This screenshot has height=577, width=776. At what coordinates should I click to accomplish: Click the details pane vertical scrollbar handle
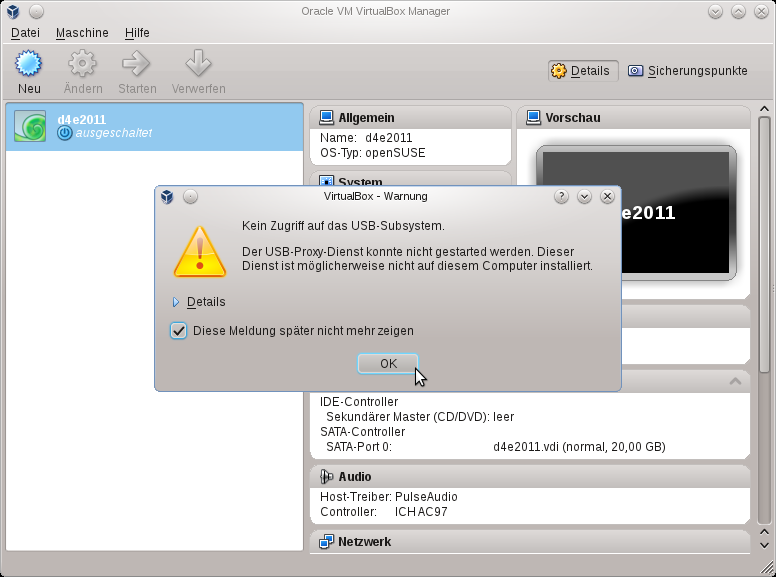(x=764, y=244)
